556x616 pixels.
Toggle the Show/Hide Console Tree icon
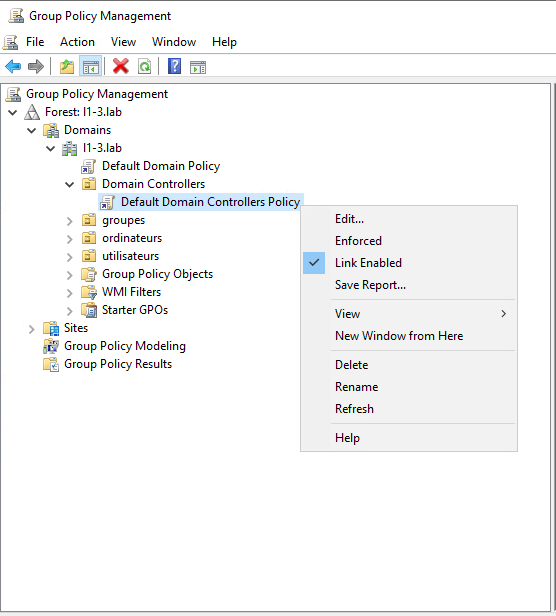(90, 66)
